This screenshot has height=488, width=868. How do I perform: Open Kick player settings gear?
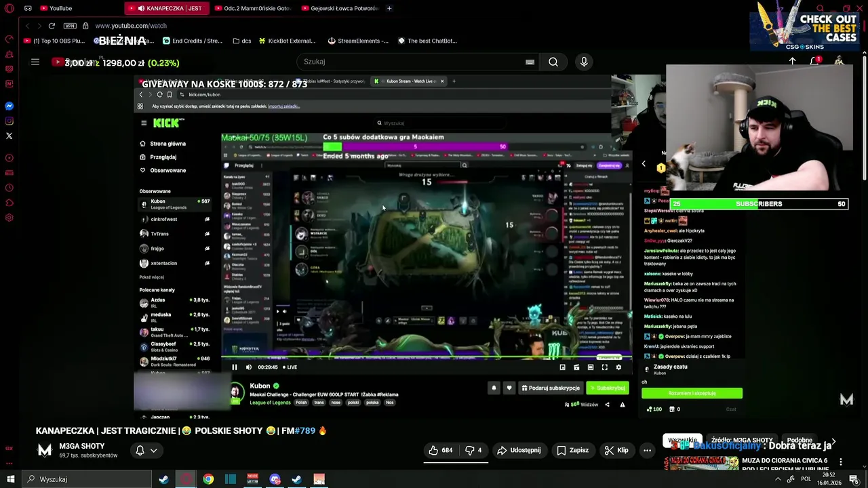pyautogui.click(x=618, y=367)
